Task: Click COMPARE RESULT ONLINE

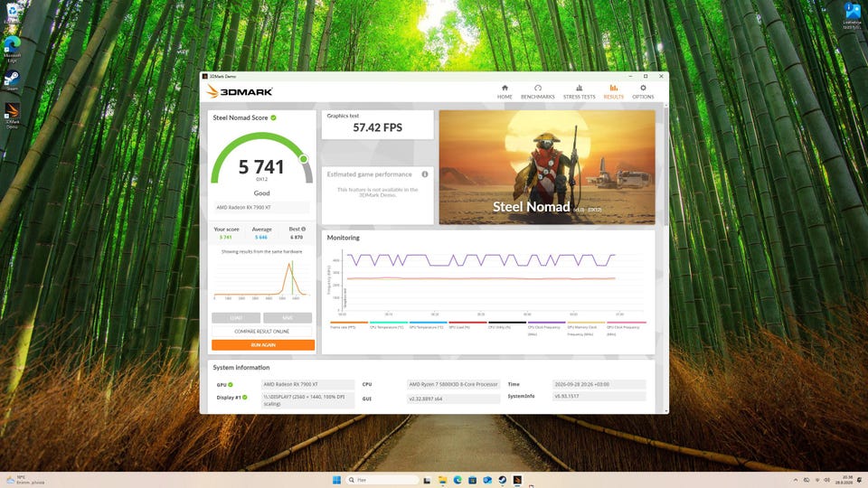Action: tap(262, 332)
